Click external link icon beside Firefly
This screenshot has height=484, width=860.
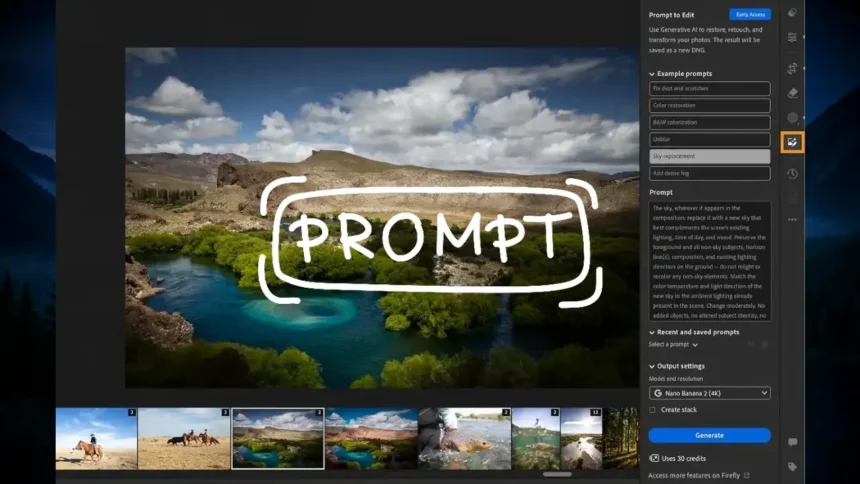(746, 475)
